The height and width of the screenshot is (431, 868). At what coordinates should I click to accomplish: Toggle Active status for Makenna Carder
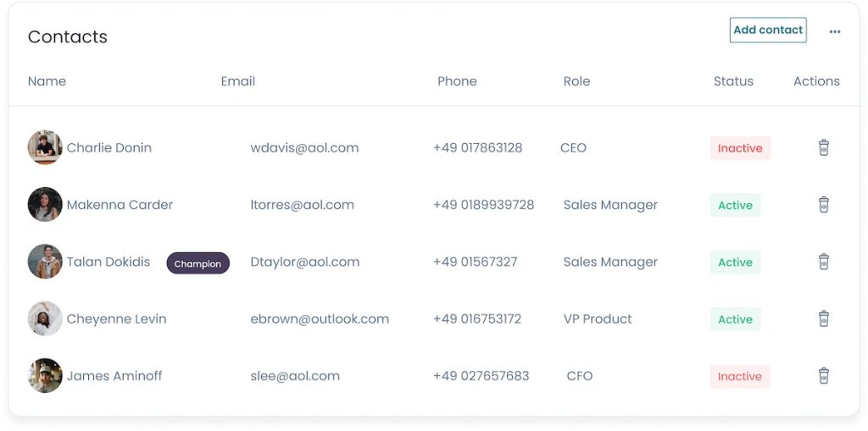tap(735, 205)
